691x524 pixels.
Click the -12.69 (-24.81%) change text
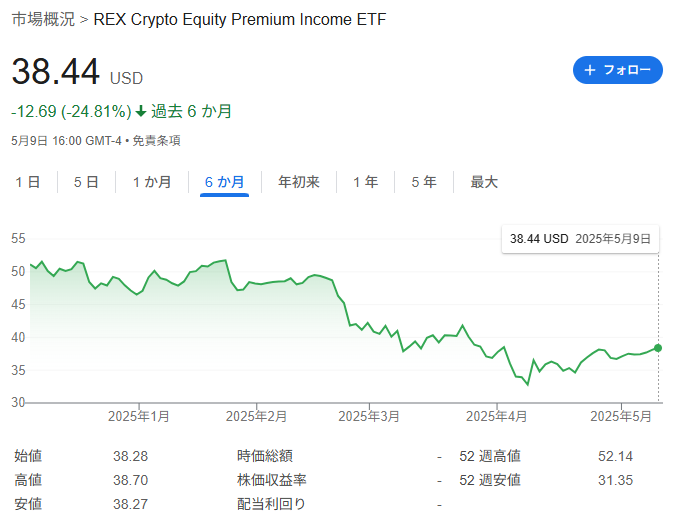click(71, 111)
